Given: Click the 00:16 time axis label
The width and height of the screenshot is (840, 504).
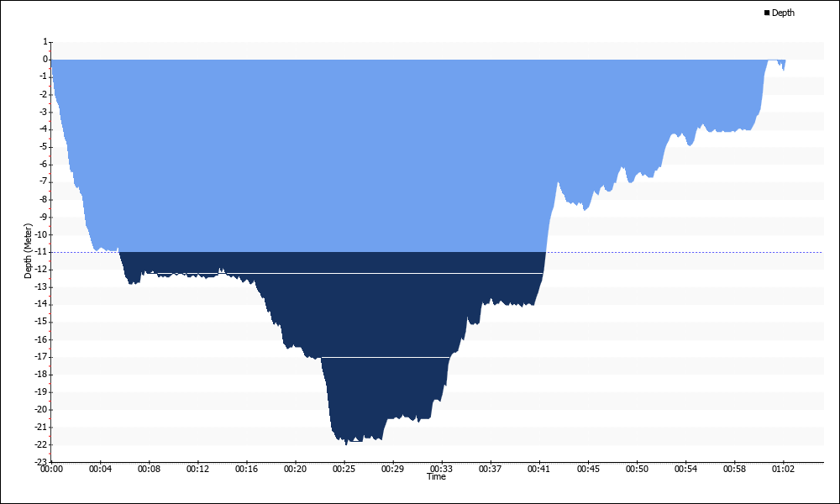Looking at the screenshot, I should click(246, 470).
